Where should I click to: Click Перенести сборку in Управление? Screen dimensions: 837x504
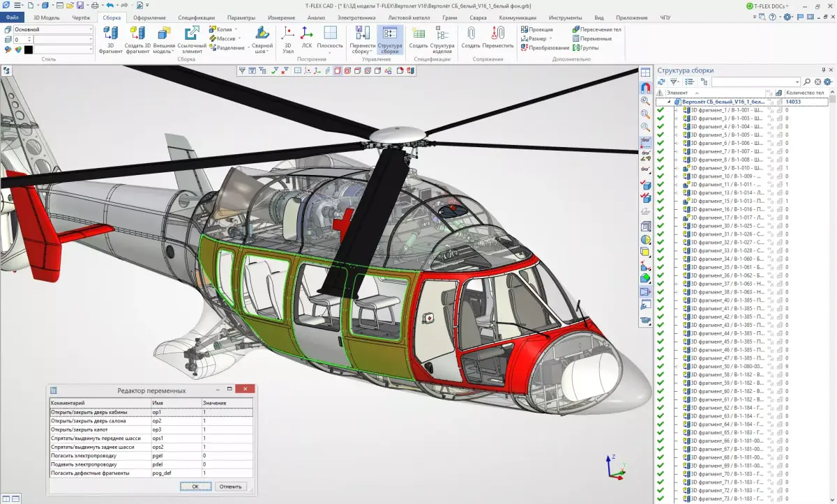[362, 39]
